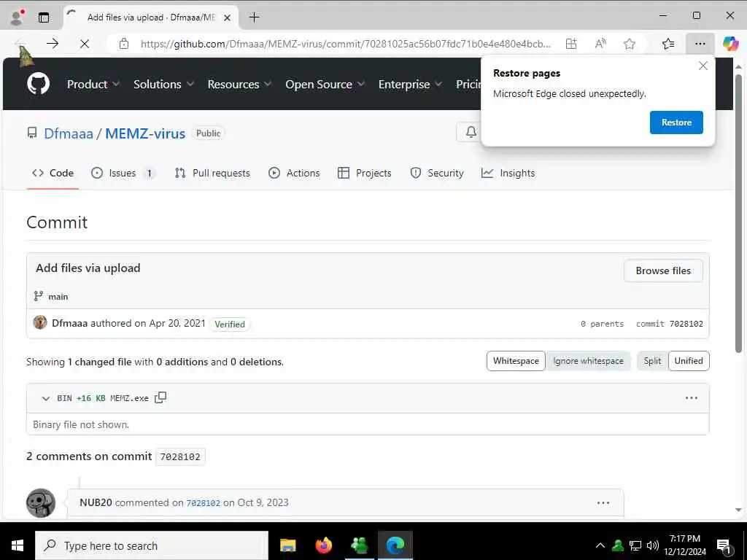Open File Explorer from taskbar

(287, 545)
